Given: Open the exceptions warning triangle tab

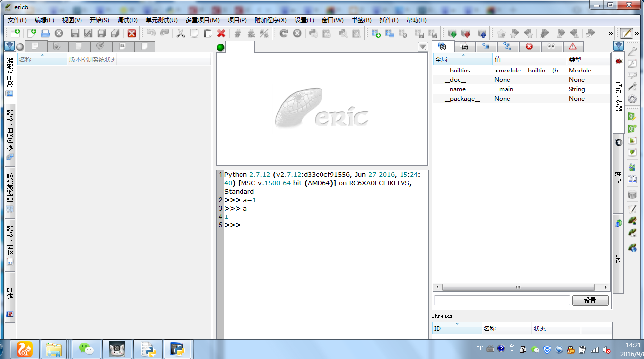Looking at the screenshot, I should pyautogui.click(x=573, y=47).
